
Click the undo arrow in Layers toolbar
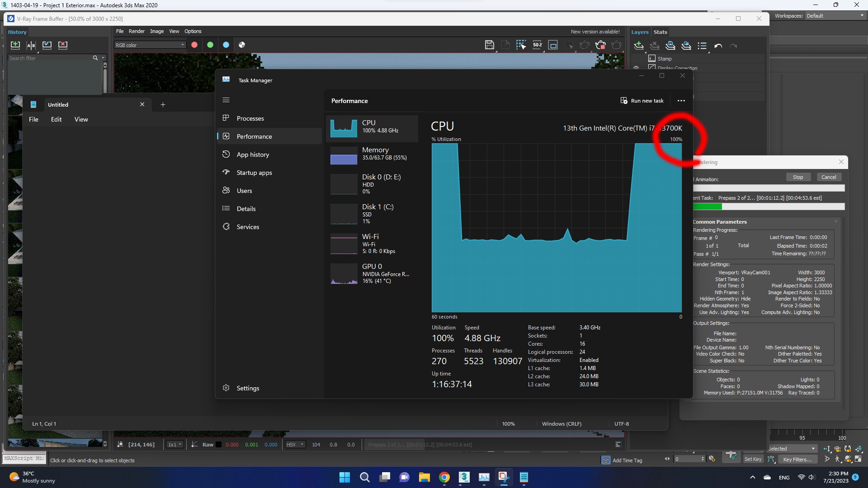tap(718, 46)
